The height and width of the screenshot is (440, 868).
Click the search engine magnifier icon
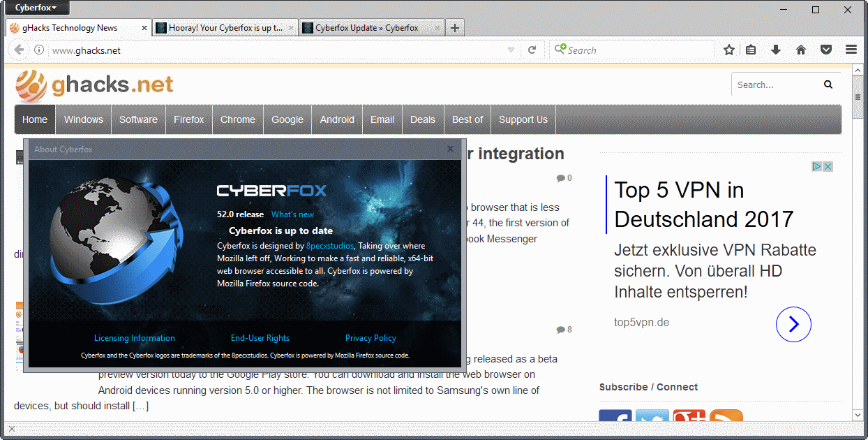tap(560, 49)
